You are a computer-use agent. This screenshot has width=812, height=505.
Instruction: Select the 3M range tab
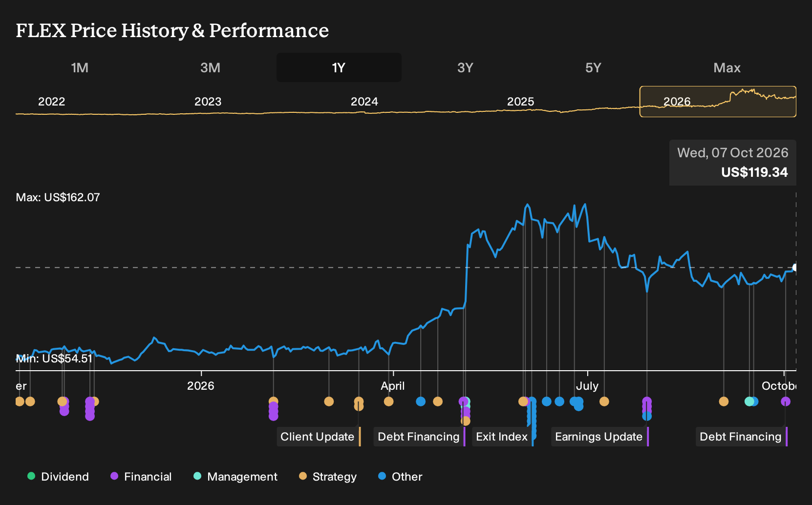210,67
